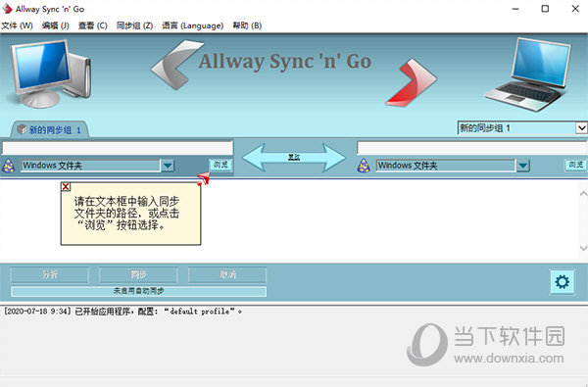The height and width of the screenshot is (387, 588).
Task: Close the Allway Sync 'n' Go window
Action: (575, 9)
